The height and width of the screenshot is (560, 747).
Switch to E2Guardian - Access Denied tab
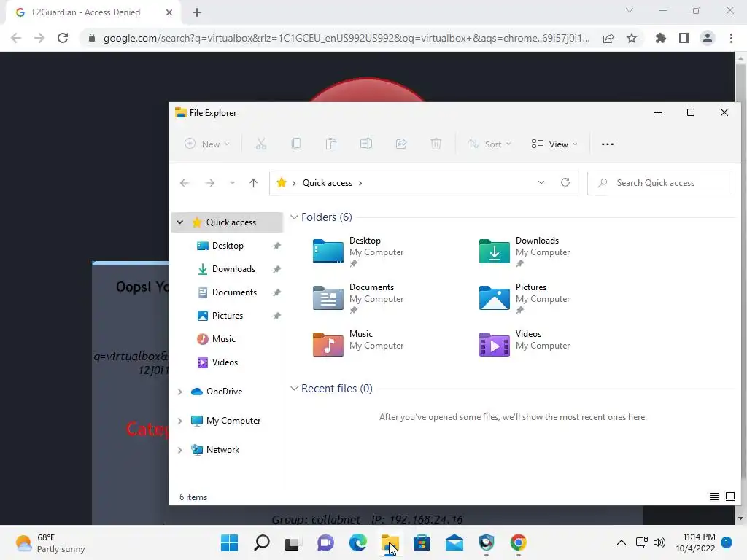86,12
